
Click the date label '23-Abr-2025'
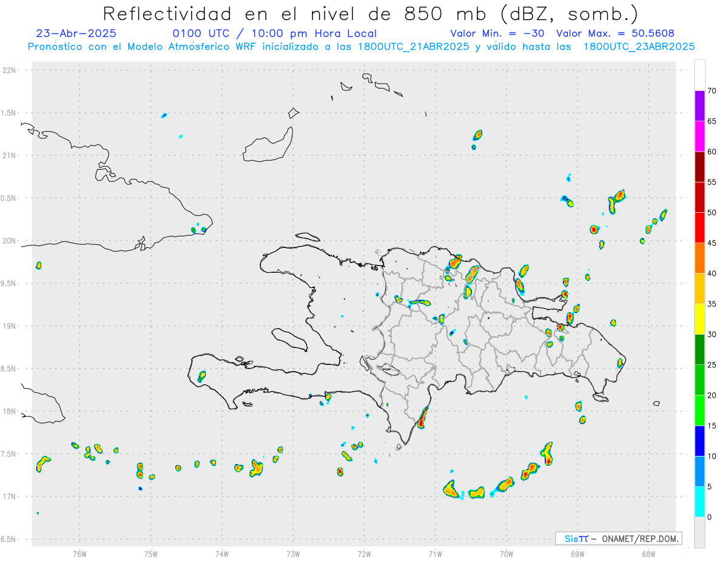pyautogui.click(x=76, y=33)
